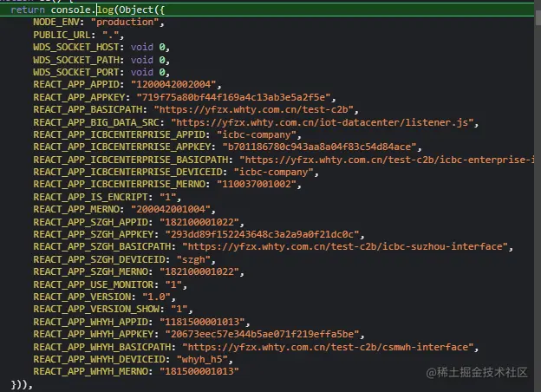Click the REACT_APP_SZGH_APPKEY key
This screenshot has width=541, height=392.
pos(94,234)
